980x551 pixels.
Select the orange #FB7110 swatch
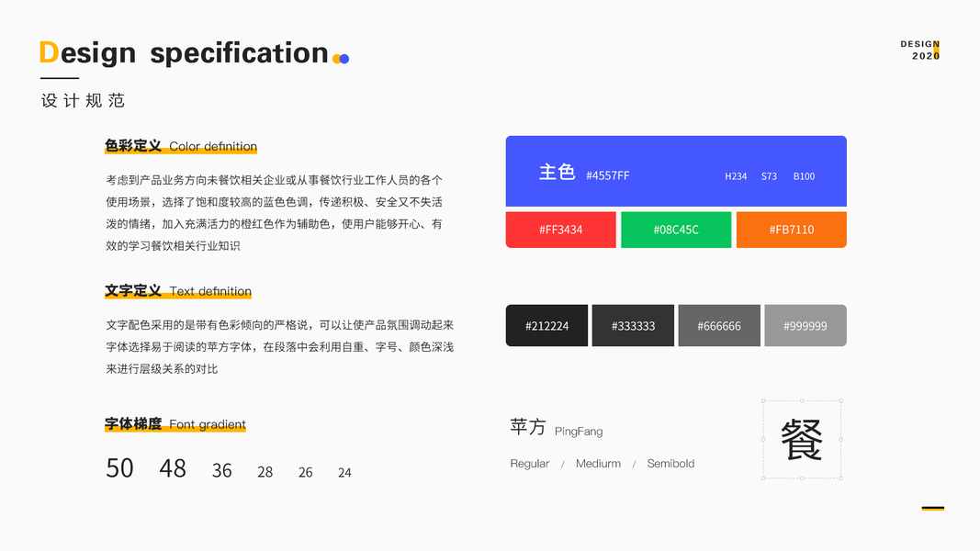[x=791, y=230]
